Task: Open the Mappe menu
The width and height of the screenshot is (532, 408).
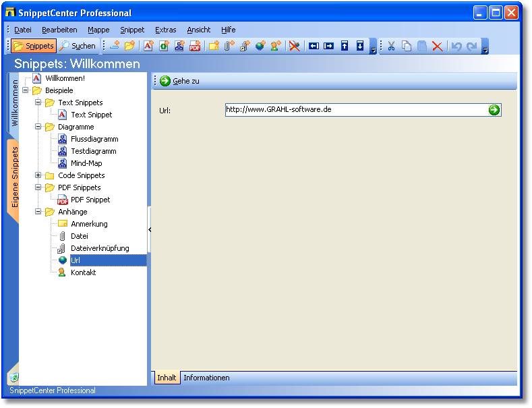Action: tap(98, 30)
